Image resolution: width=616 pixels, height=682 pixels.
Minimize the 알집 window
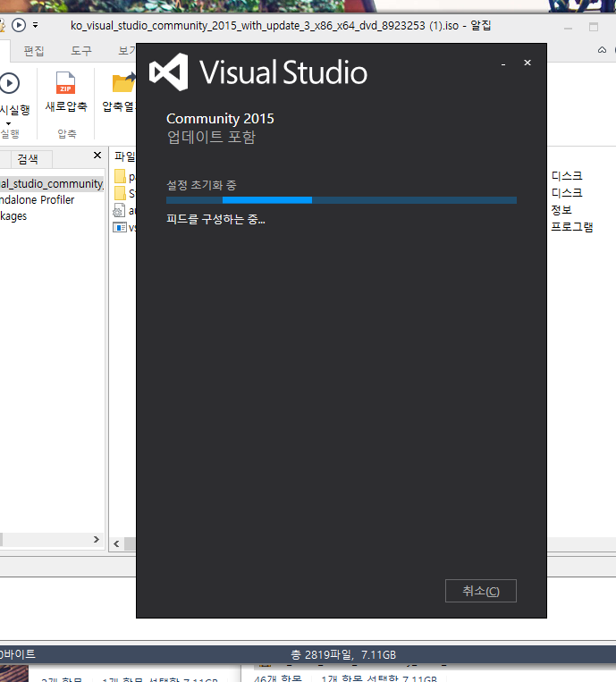coord(568,28)
